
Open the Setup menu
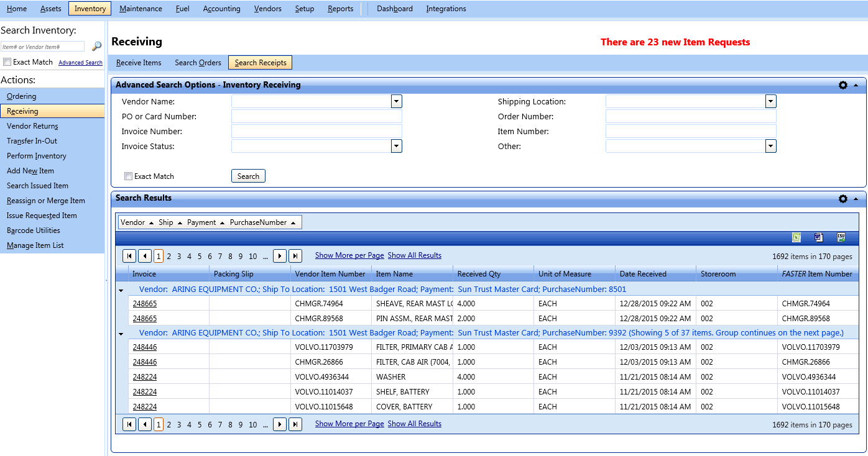click(305, 9)
